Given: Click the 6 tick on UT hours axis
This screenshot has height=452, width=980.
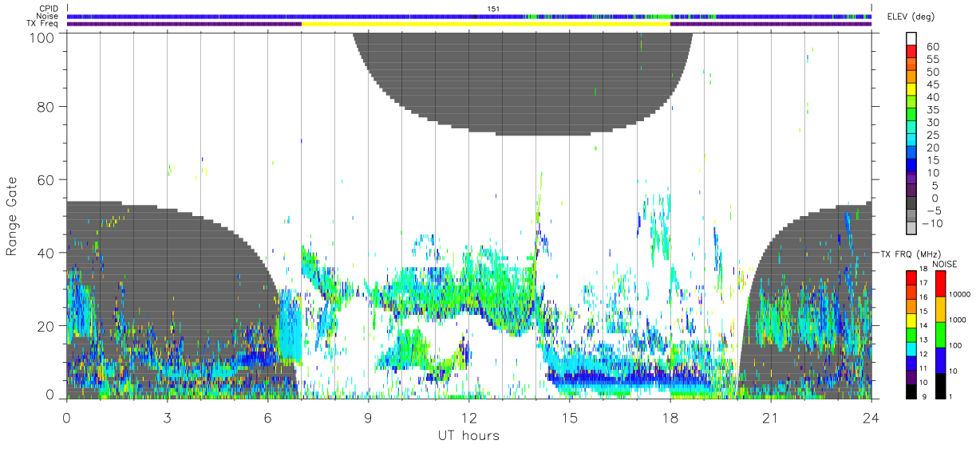Looking at the screenshot, I should [x=268, y=417].
